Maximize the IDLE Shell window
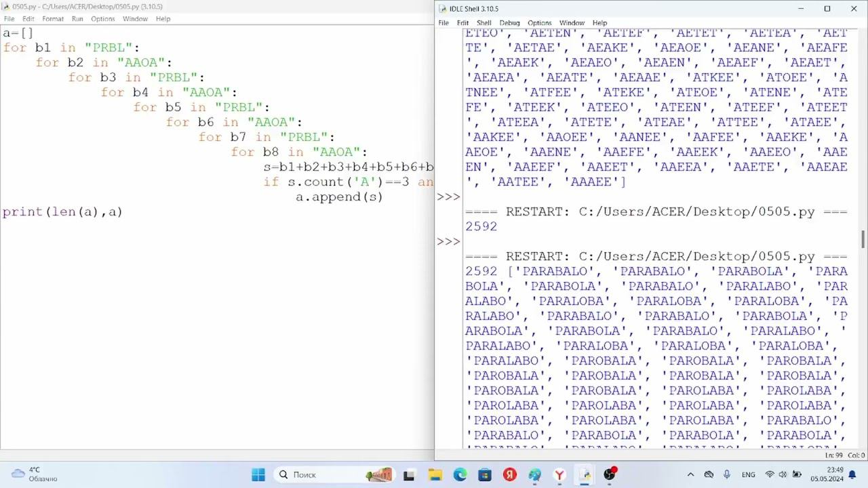The image size is (868, 488). tap(827, 9)
